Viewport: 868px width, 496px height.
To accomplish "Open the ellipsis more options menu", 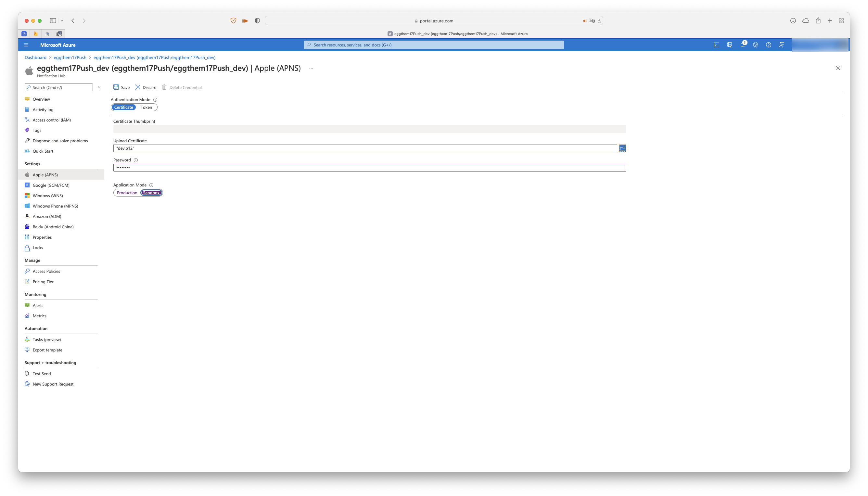I will pos(311,68).
